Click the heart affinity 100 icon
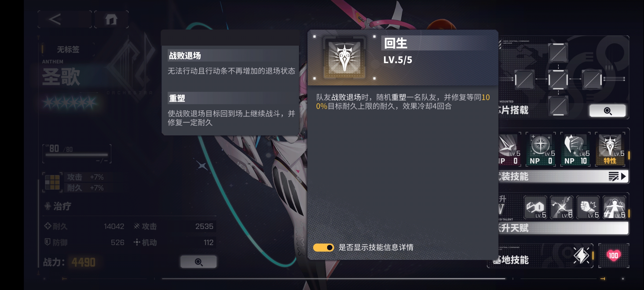The width and height of the screenshot is (644, 290). [x=613, y=255]
